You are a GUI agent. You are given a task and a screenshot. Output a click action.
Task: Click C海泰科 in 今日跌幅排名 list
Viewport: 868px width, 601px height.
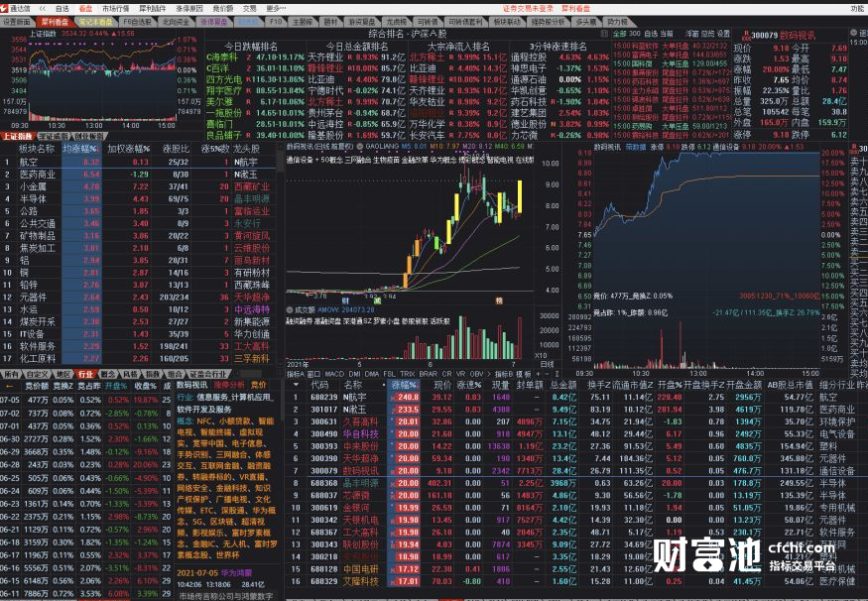(x=221, y=57)
